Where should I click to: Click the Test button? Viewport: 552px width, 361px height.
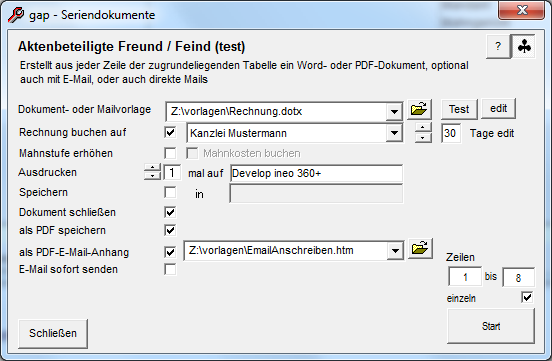coord(459,109)
